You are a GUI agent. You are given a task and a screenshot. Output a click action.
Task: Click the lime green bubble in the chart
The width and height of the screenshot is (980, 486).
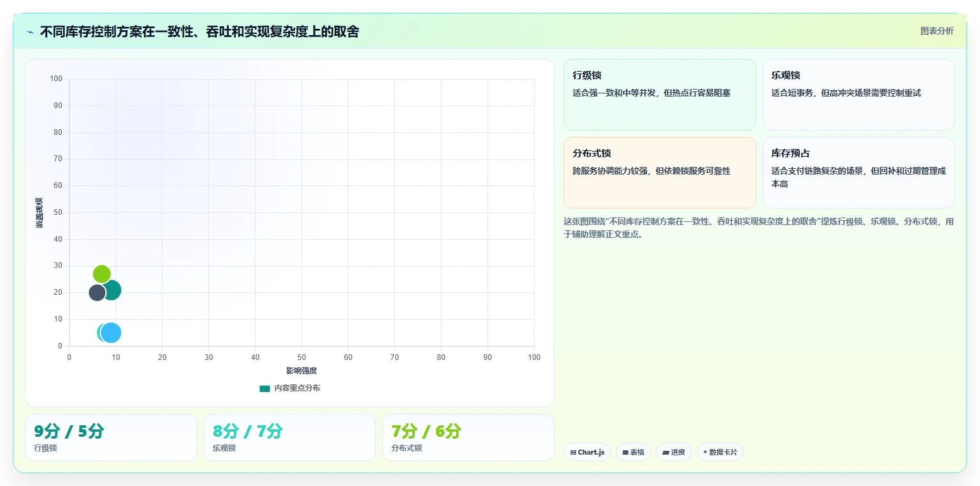pos(102,274)
